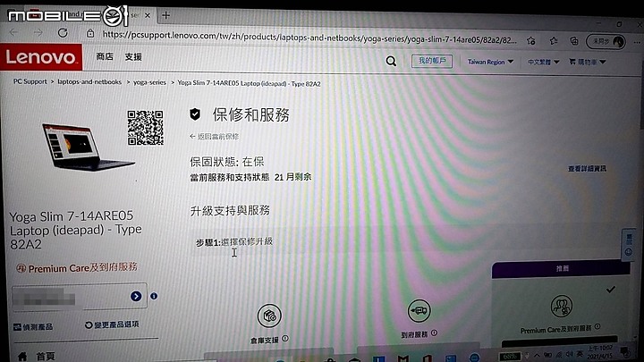The width and height of the screenshot is (644, 362).
Task: Close the current browser tab
Action: pos(148,15)
